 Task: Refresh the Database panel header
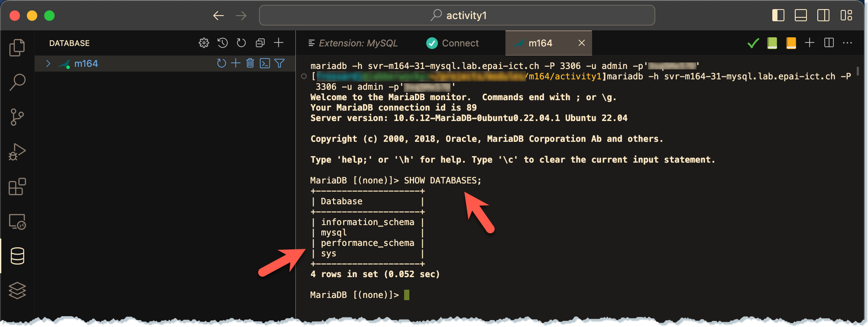(x=241, y=43)
